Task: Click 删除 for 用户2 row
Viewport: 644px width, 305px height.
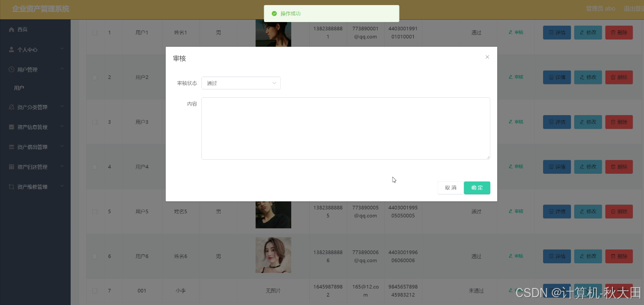Action: 619,77
